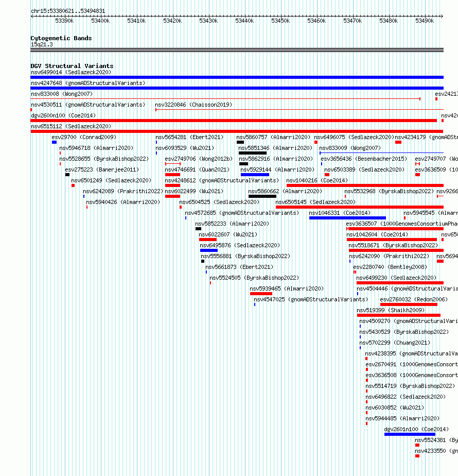Click the blue nsv1046331 variant bar
Viewport: 458px width, 476px height.
[347, 218]
